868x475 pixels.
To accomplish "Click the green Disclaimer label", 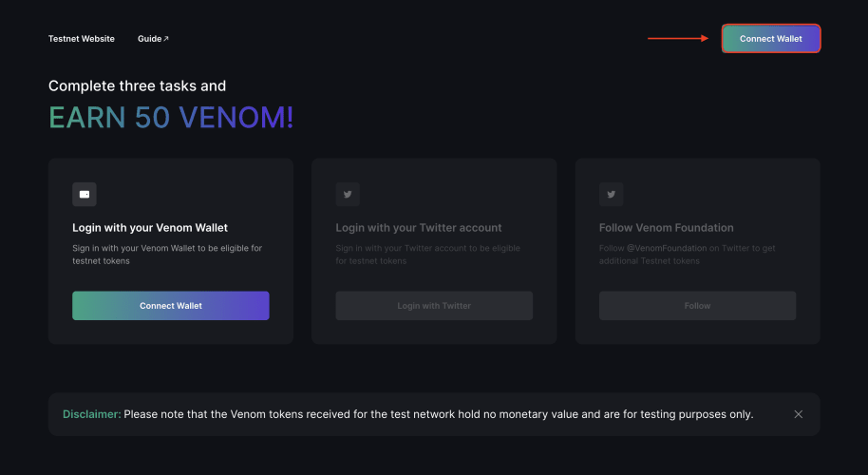I will (x=92, y=414).
